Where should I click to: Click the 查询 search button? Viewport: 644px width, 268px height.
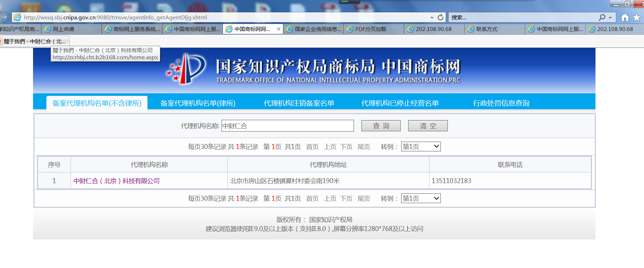[381, 126]
